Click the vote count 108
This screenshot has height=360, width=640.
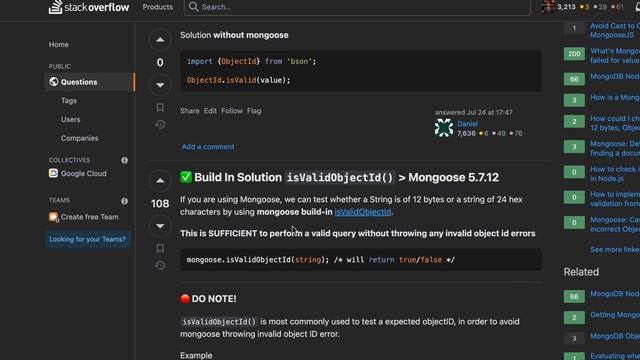(x=160, y=203)
